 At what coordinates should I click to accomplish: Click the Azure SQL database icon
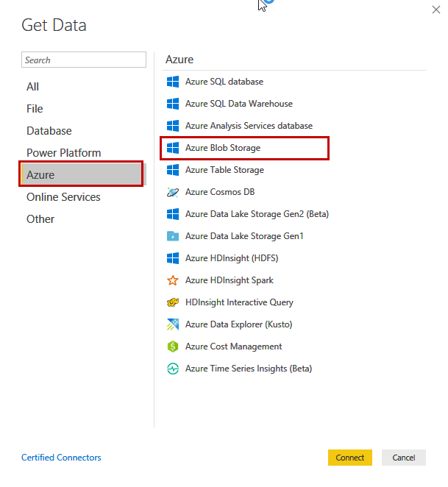coord(173,82)
